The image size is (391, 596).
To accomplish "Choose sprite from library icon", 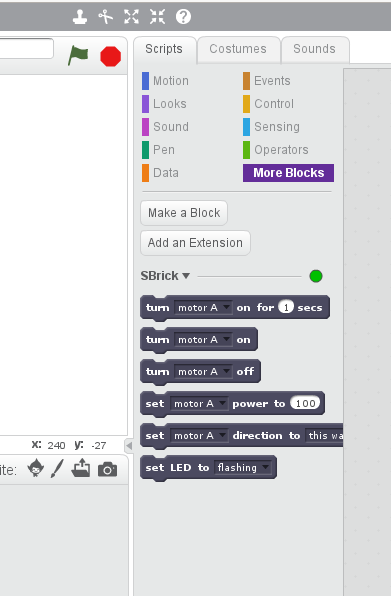I will [36, 468].
